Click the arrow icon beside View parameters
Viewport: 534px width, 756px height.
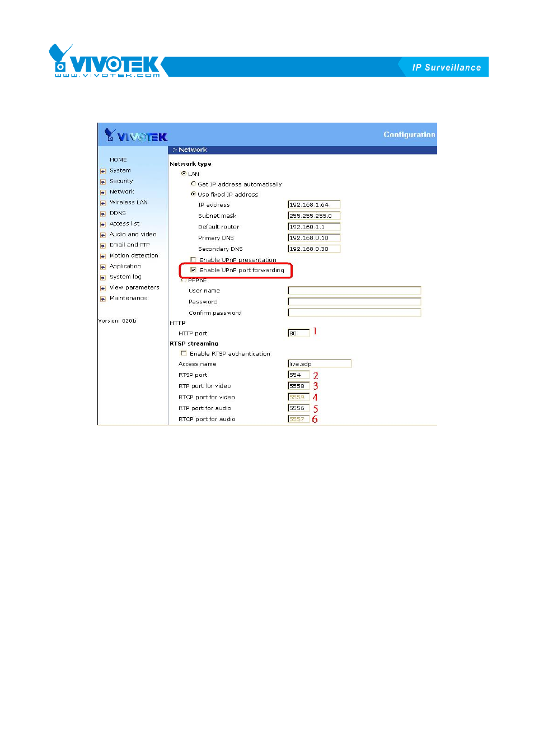point(103,288)
